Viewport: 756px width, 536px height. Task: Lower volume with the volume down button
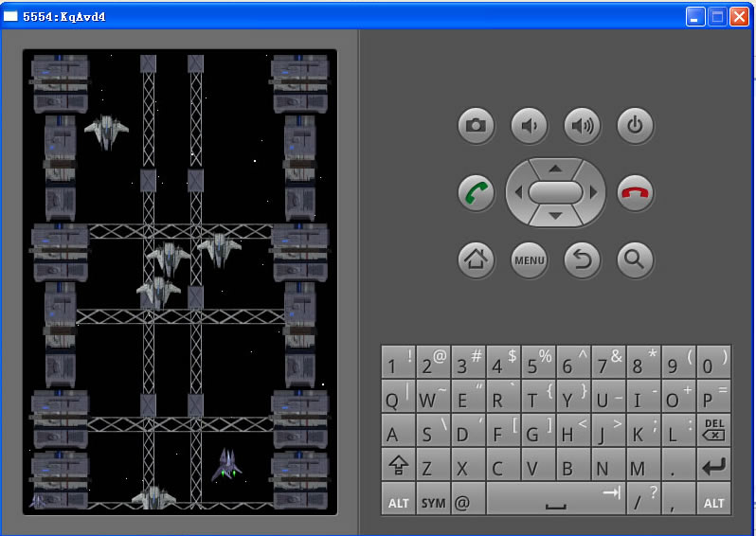coord(530,125)
